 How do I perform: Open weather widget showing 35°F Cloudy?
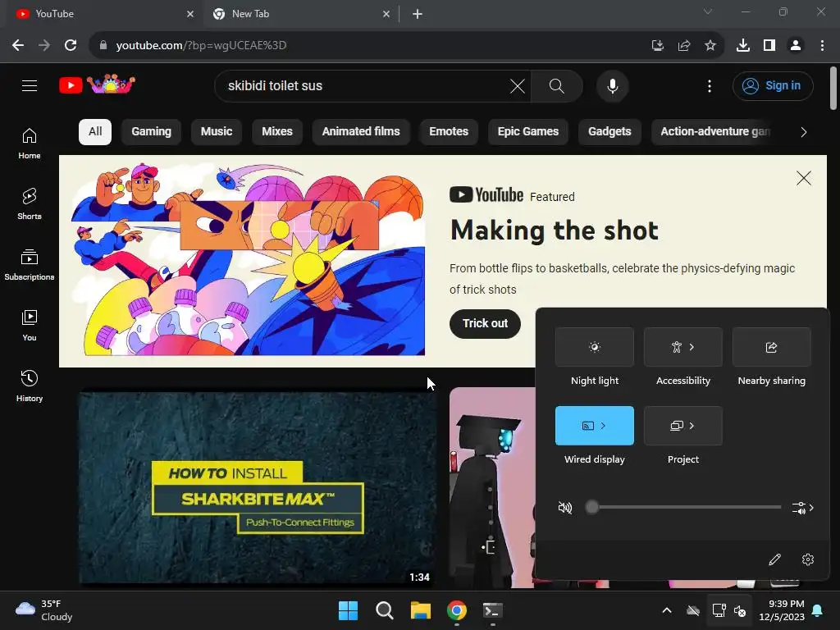tap(44, 610)
